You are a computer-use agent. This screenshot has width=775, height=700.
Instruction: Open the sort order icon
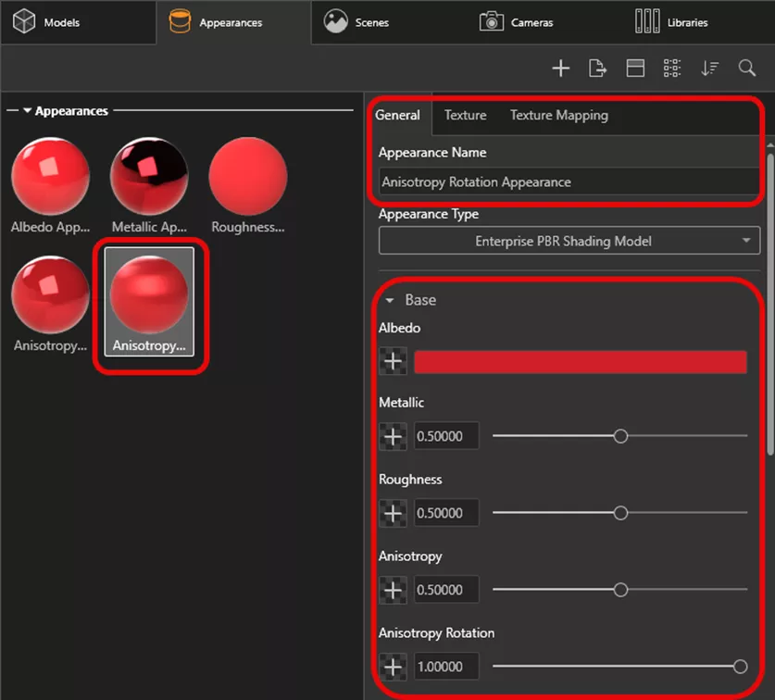(x=709, y=68)
